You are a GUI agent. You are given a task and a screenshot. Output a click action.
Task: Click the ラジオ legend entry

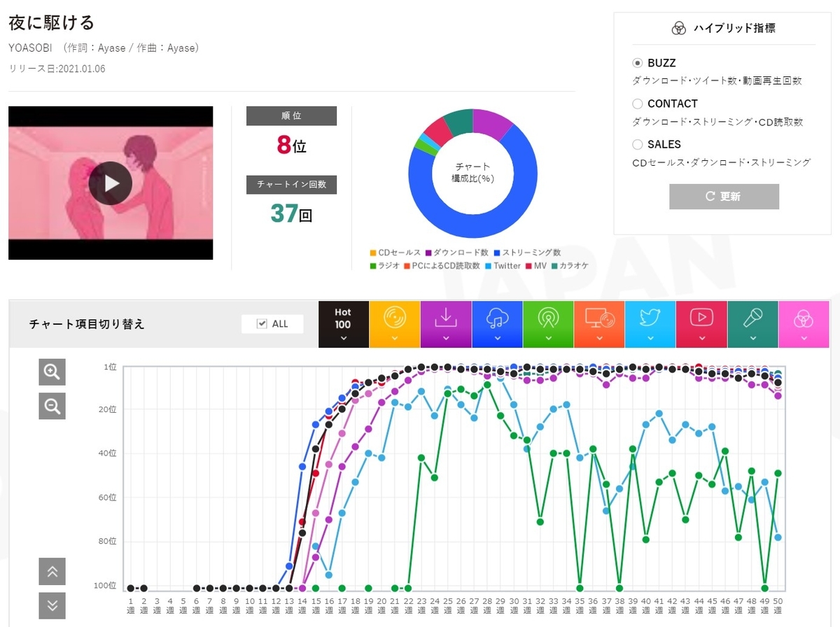tap(385, 266)
